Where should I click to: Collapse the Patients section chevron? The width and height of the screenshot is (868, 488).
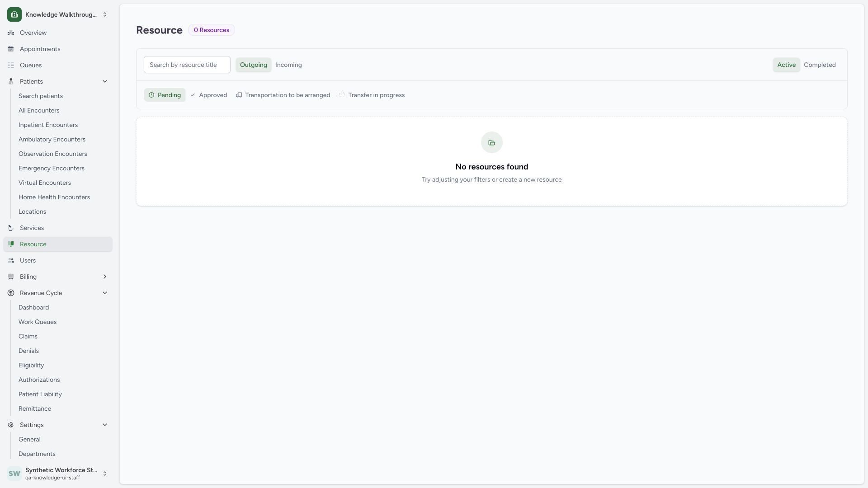coord(105,82)
